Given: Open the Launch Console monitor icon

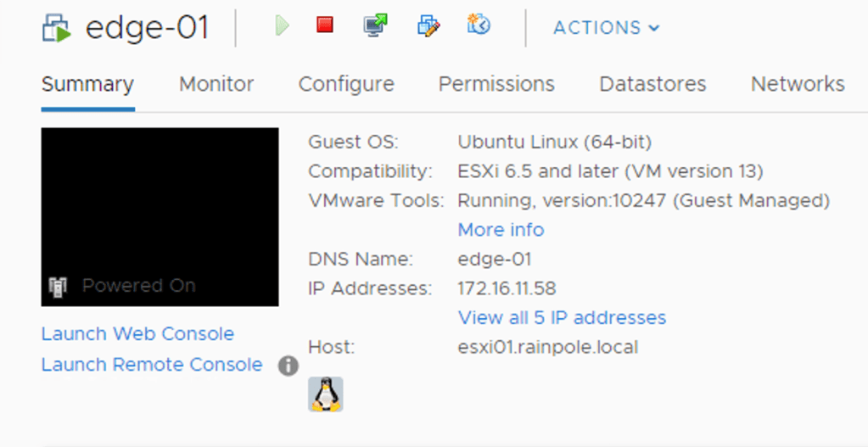Looking at the screenshot, I should (x=375, y=26).
